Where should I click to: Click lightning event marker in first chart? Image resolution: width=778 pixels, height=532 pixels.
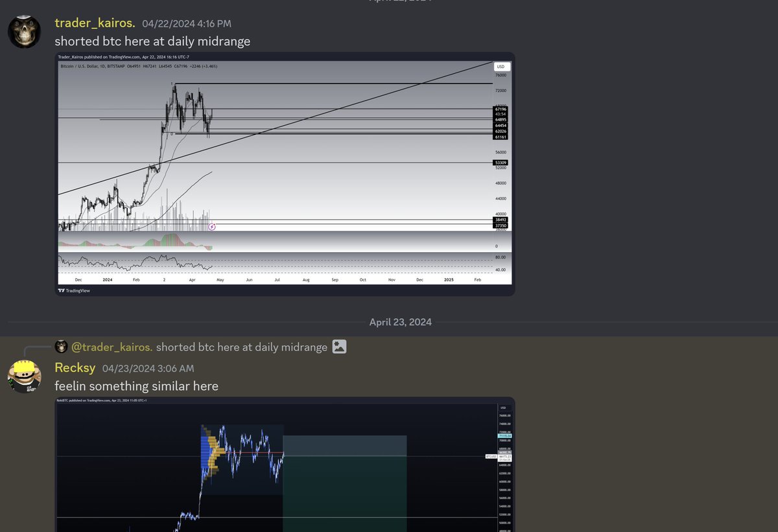pyautogui.click(x=212, y=227)
